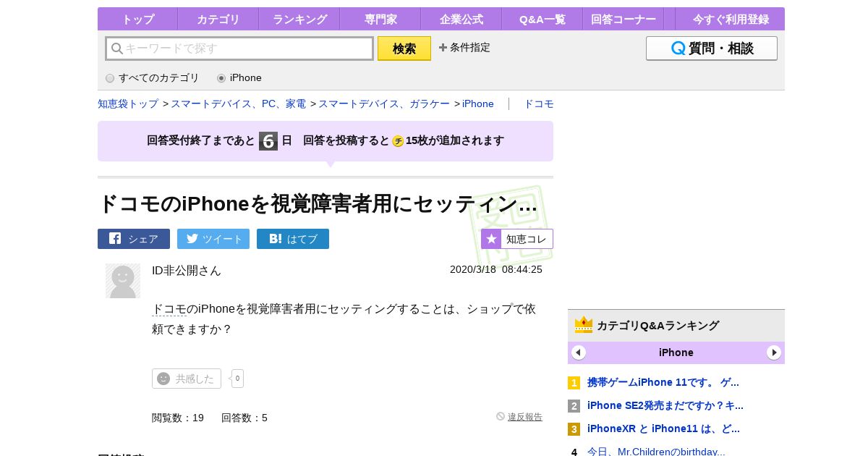Focus the keyword search input field
Image resolution: width=868 pixels, height=456 pixels.
(239, 48)
